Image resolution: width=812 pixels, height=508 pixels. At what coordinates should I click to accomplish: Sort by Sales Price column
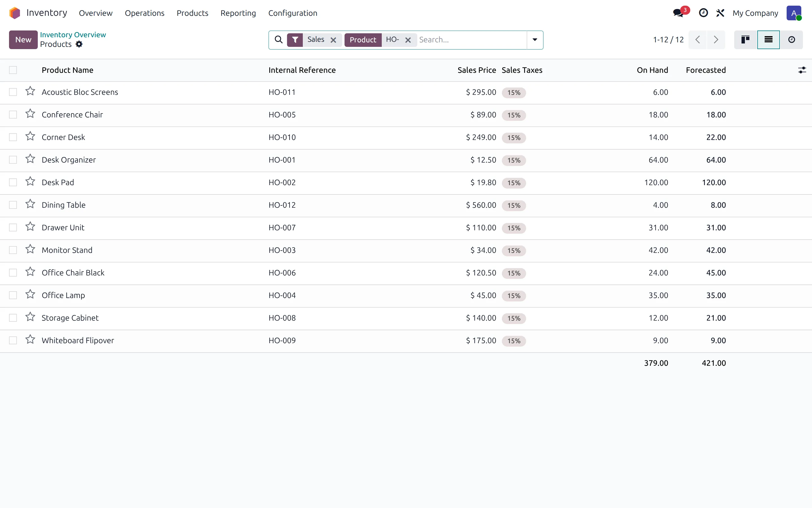point(476,70)
